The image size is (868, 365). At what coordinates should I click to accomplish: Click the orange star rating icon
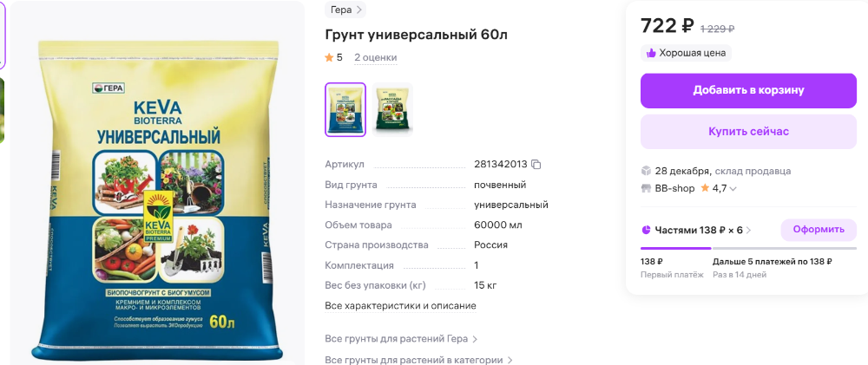coord(329,57)
